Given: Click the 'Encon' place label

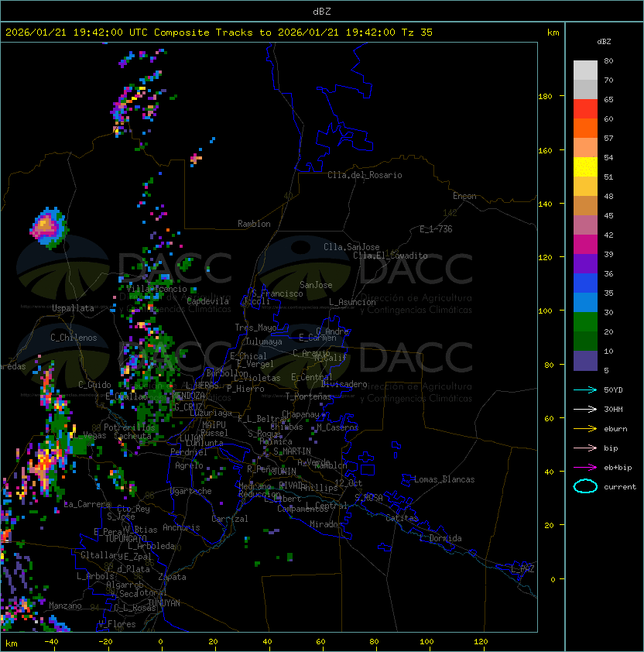Looking at the screenshot, I should click(x=464, y=196).
